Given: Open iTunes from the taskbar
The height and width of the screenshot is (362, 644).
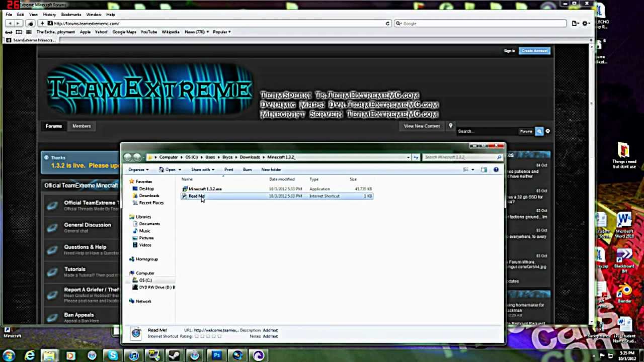Looking at the screenshot, I should tap(133, 355).
